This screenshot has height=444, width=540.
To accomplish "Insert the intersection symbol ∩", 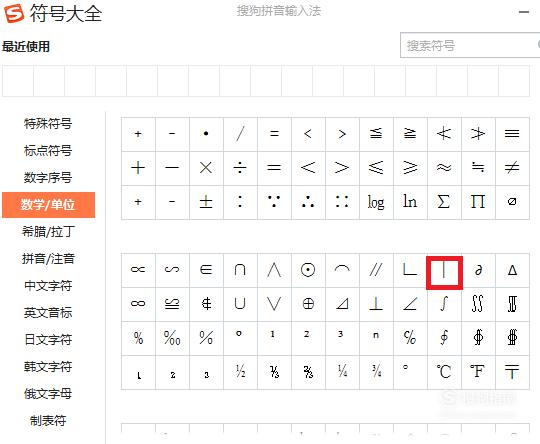I will tap(240, 270).
